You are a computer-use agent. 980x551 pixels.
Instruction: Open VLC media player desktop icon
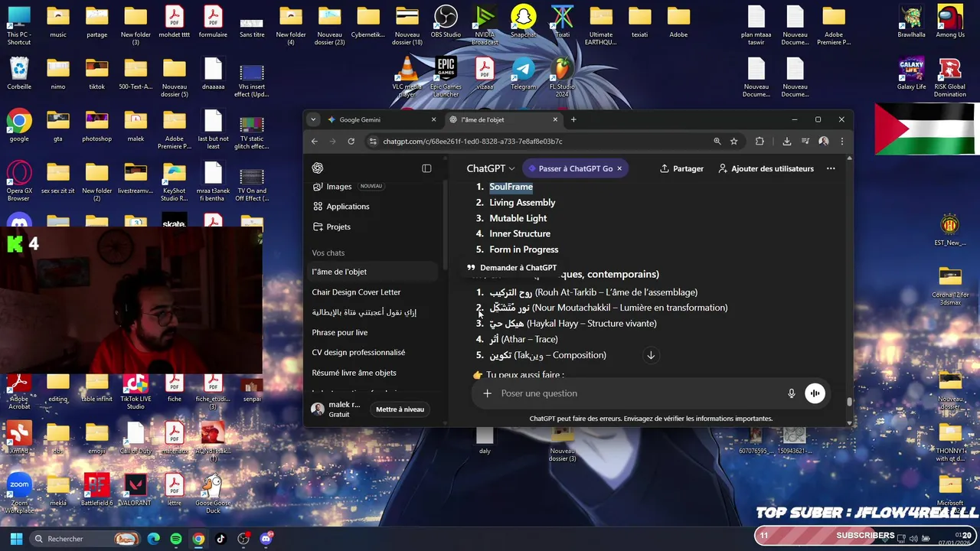click(407, 77)
